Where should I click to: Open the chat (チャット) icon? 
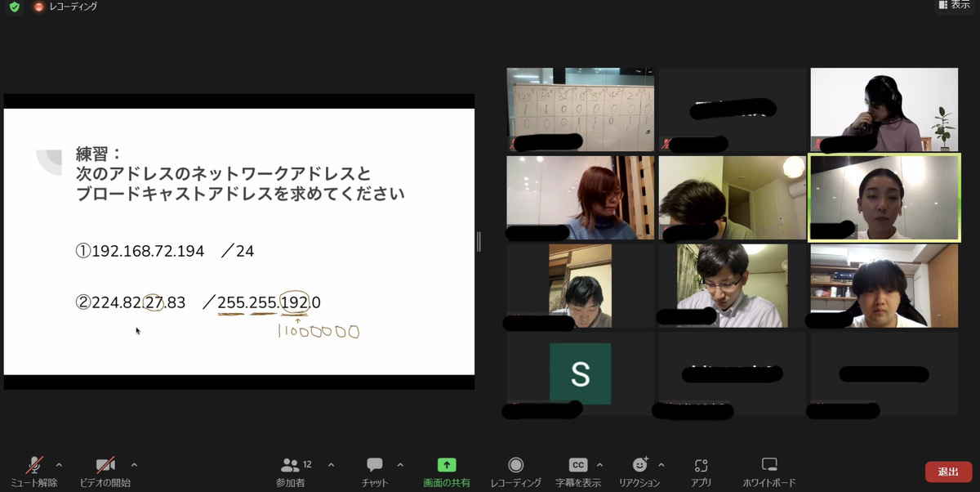[x=375, y=465]
